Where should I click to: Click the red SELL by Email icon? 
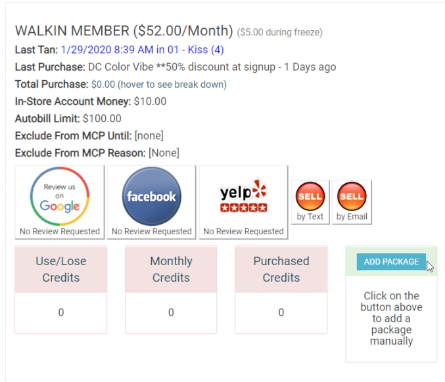tap(352, 196)
